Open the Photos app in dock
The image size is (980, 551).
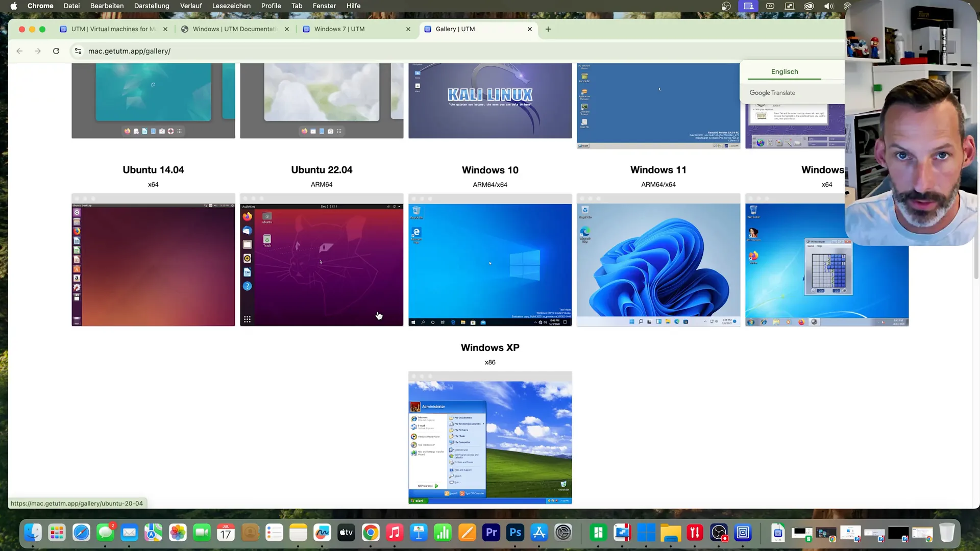pos(178,533)
